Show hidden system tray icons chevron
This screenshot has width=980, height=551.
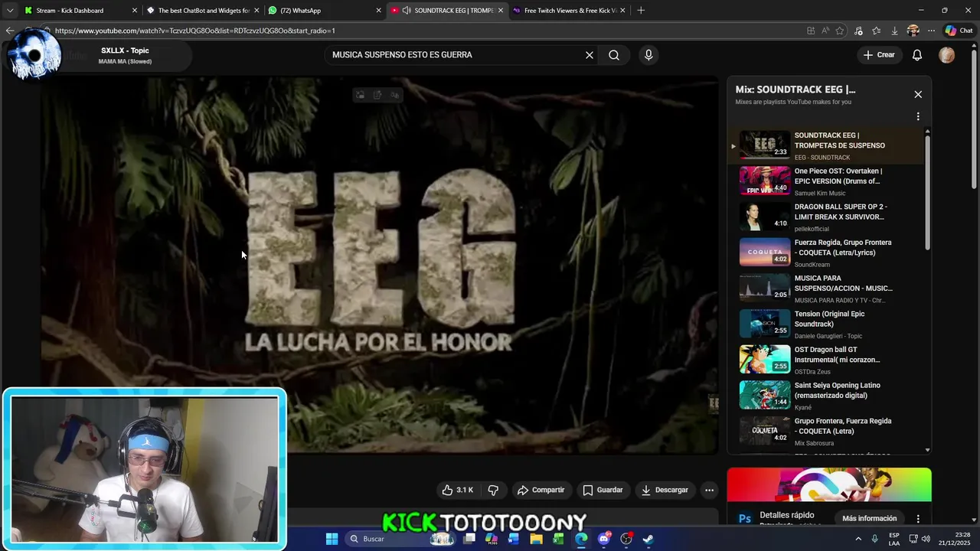pos(857,539)
